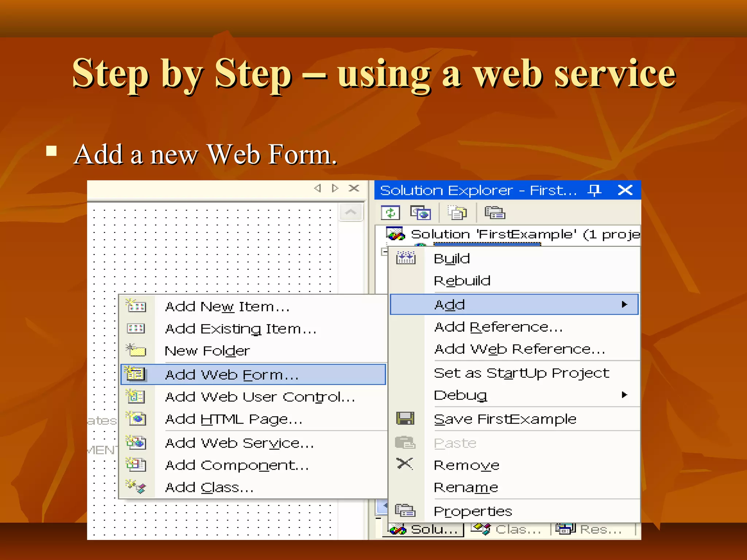Click the New Folder icon

(136, 350)
